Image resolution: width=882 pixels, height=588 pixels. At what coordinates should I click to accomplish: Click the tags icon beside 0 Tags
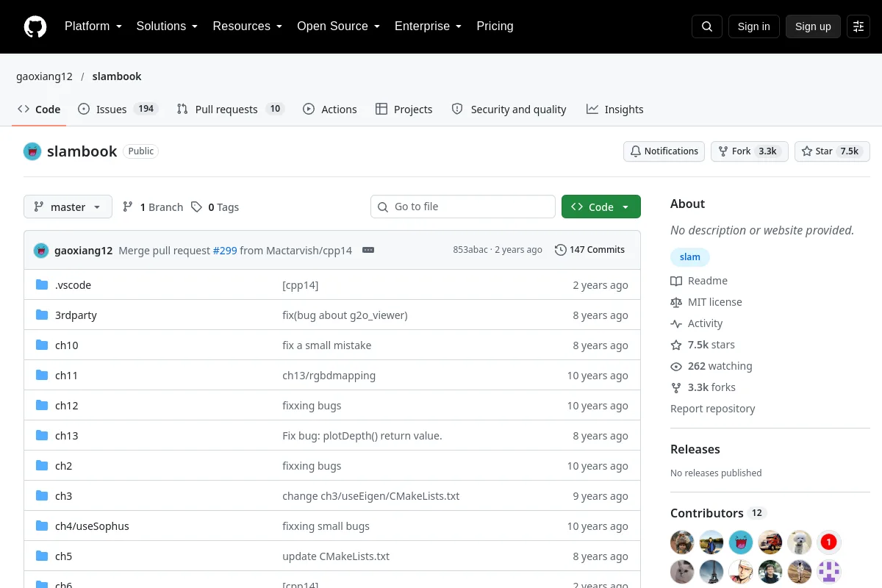(x=196, y=207)
